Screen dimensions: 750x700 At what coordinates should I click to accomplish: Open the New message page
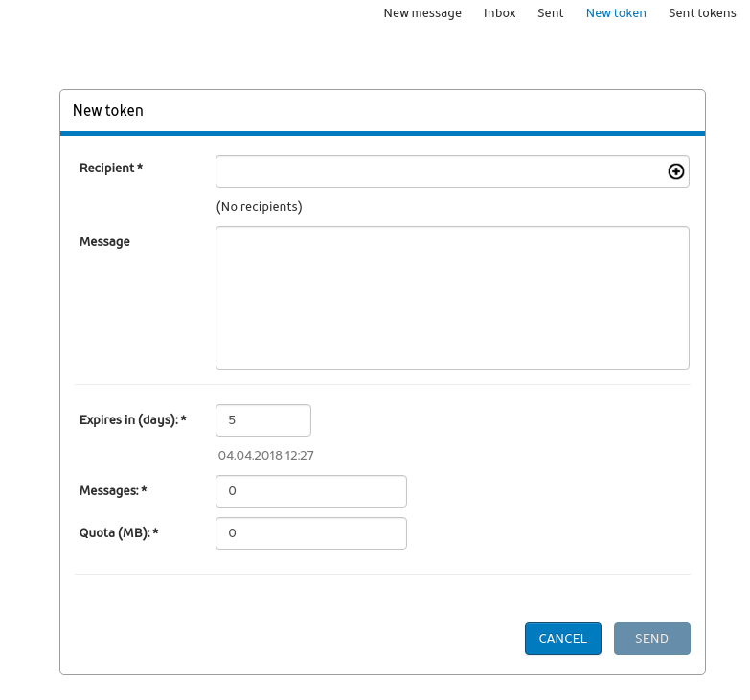(x=422, y=13)
